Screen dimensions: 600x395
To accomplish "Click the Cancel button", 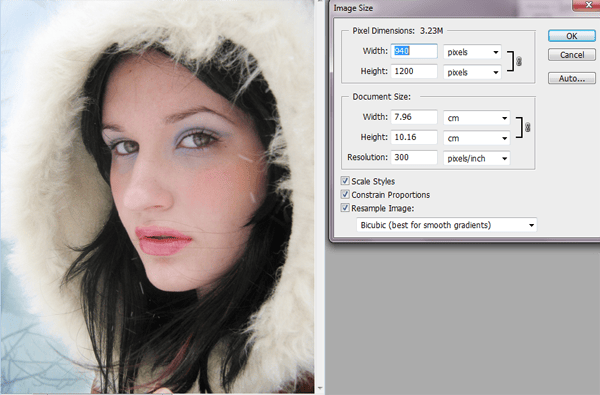I will [x=572, y=55].
